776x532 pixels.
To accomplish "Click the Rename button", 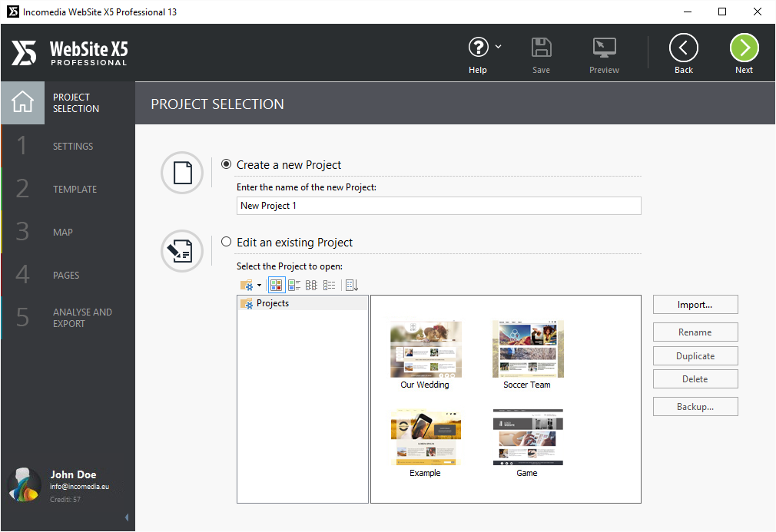I will (695, 332).
